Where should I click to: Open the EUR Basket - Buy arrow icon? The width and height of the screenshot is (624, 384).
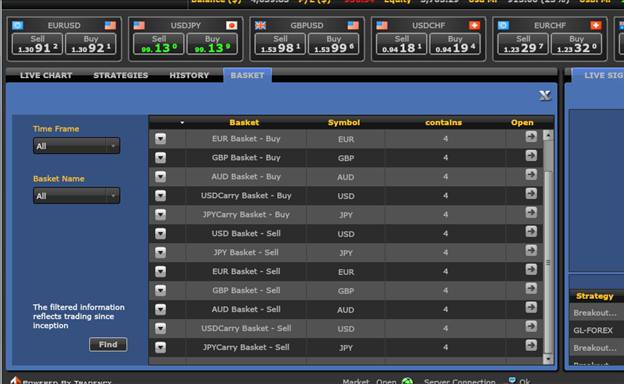tap(531, 137)
